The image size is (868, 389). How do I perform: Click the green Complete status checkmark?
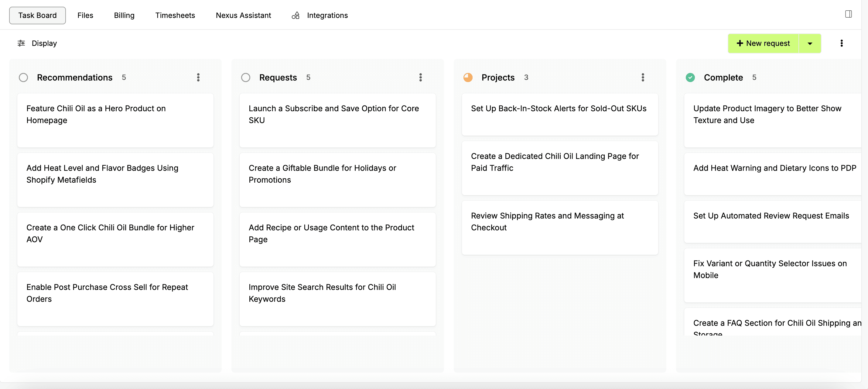point(690,77)
